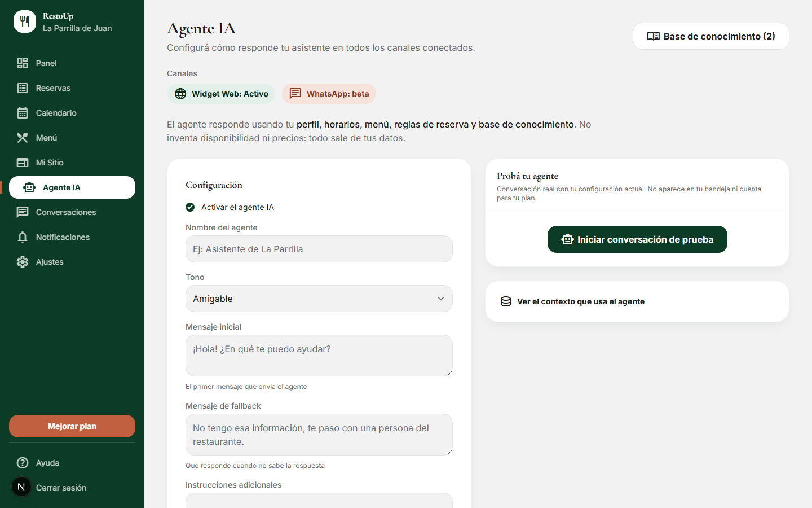Click the Menú sidebar label
The image size is (812, 508).
click(46, 138)
